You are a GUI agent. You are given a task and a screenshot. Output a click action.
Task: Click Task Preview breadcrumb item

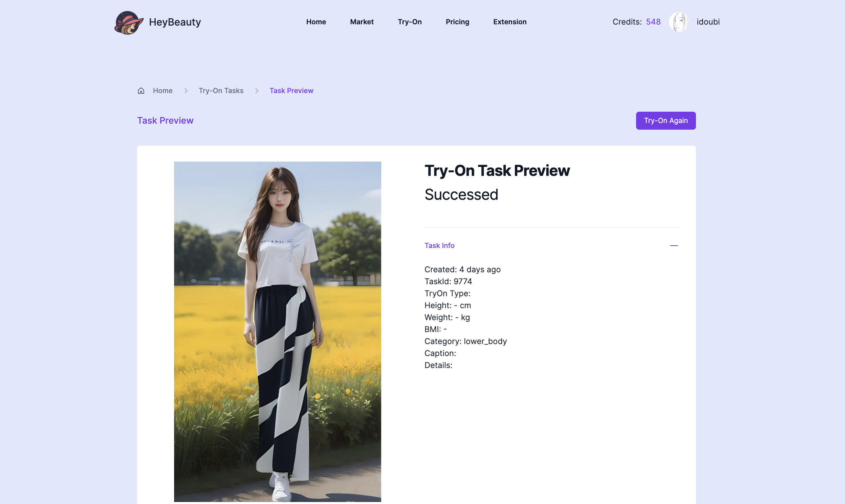tap(291, 91)
